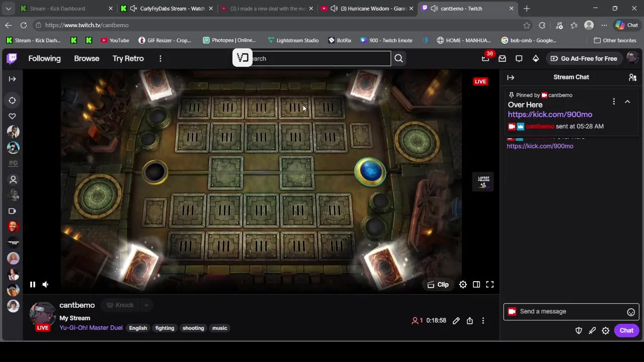
Task: Pause the live stream
Action: pyautogui.click(x=32, y=285)
